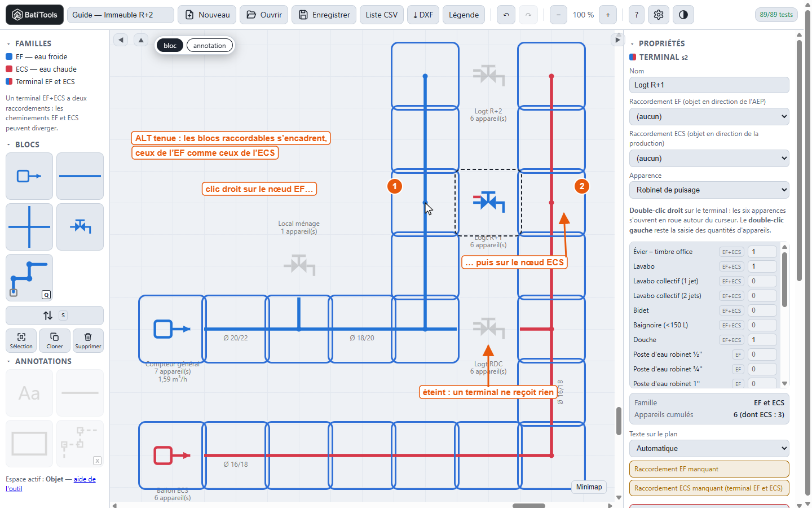Click the Supprimer trash button
This screenshot has height=508, width=812.
click(x=88, y=340)
